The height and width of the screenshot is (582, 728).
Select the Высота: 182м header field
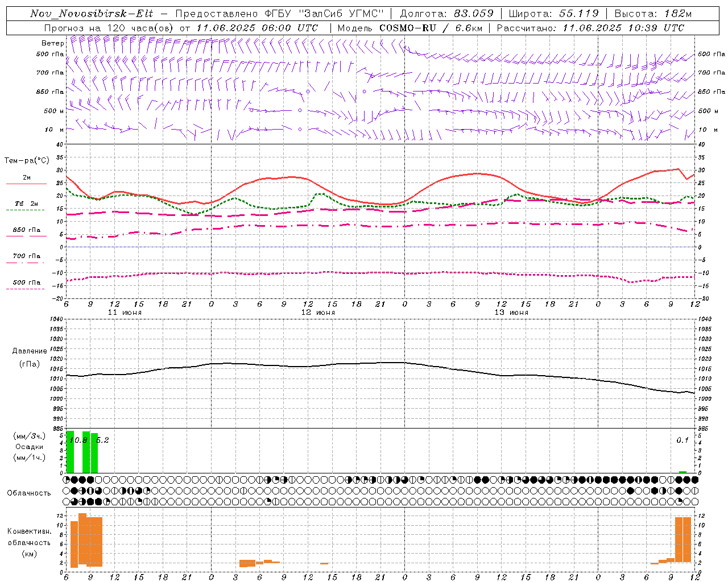coord(653,14)
